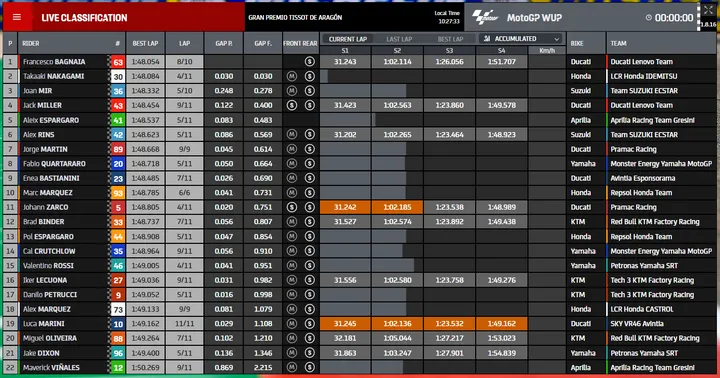Click GRAN PREMIO TISSOT DE ARAGÓN title
720x378 pixels.
pos(295,17)
